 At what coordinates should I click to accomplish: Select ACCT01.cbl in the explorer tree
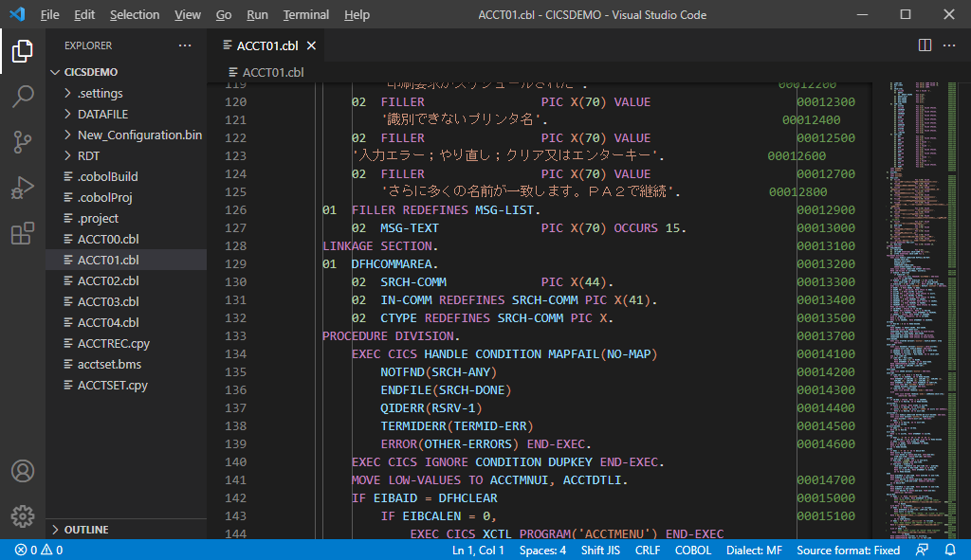(x=108, y=260)
